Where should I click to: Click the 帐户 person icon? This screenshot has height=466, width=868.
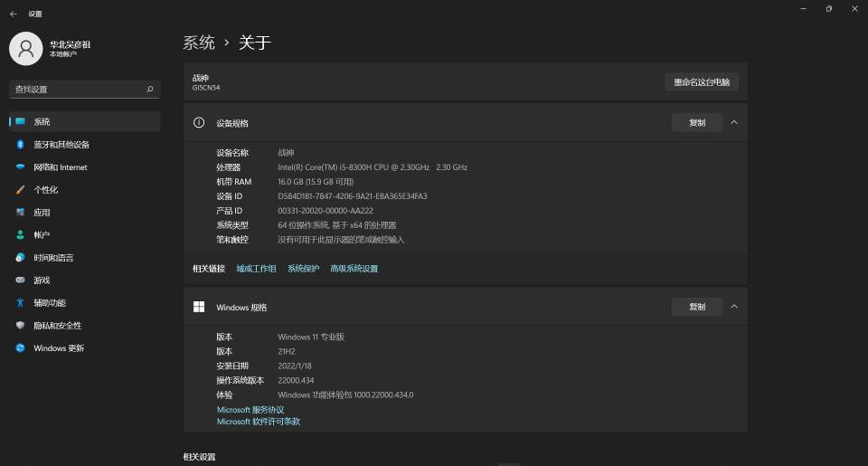pos(21,235)
